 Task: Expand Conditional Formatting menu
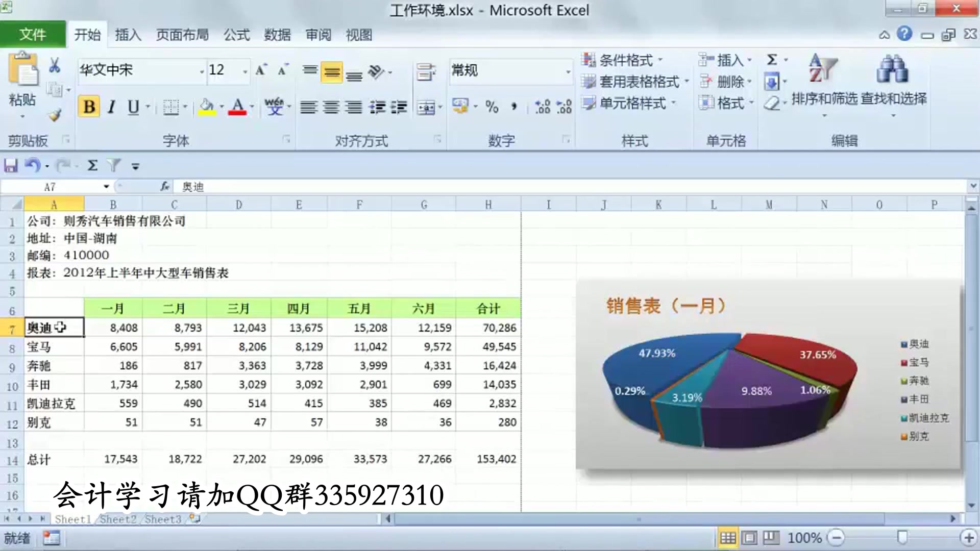click(x=627, y=60)
